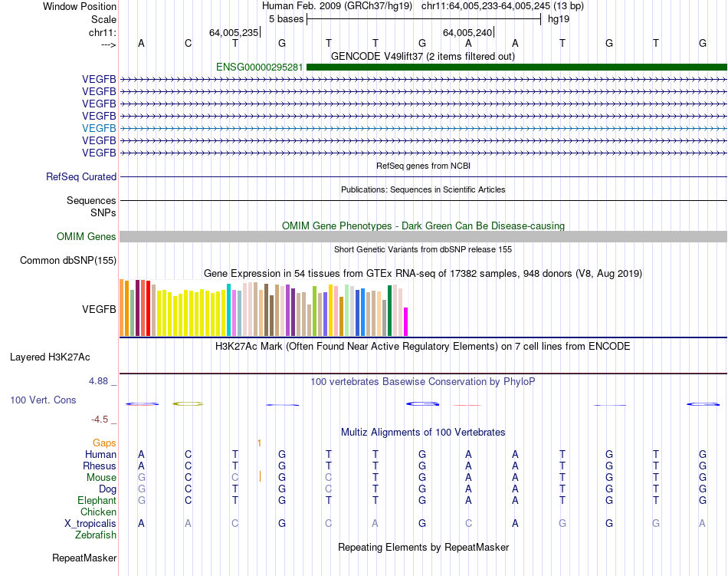Viewport: 728px width, 576px height.
Task: Click the light blue VEGFB transcript label
Action: pyautogui.click(x=99, y=128)
